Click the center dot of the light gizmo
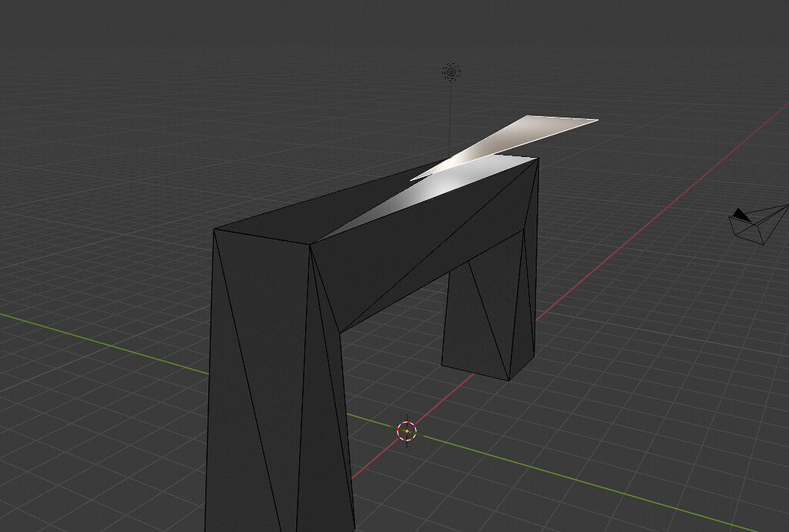789x532 pixels. pyautogui.click(x=451, y=72)
